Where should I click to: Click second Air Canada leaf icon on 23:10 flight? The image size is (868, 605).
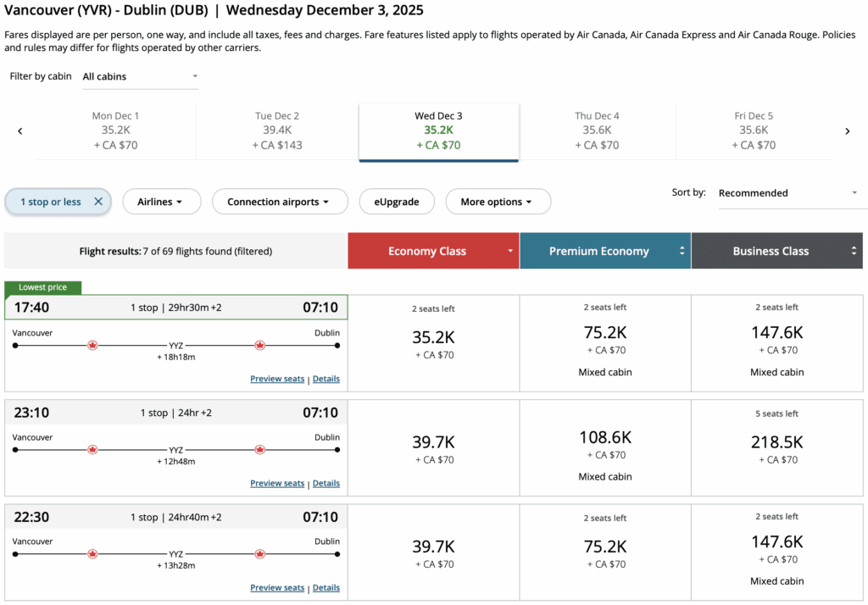coord(259,450)
